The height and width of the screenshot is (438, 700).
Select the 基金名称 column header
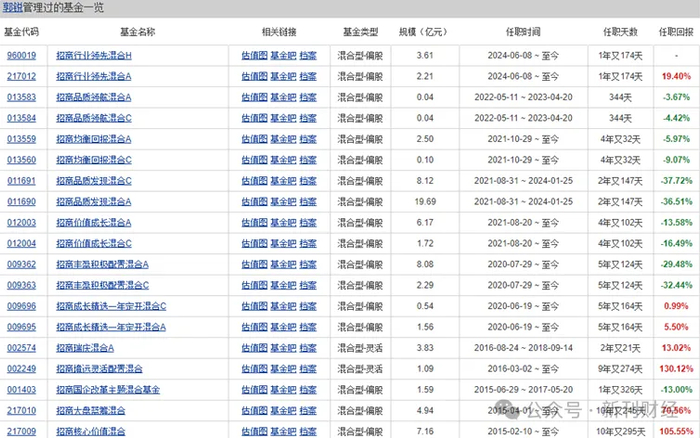(138, 32)
